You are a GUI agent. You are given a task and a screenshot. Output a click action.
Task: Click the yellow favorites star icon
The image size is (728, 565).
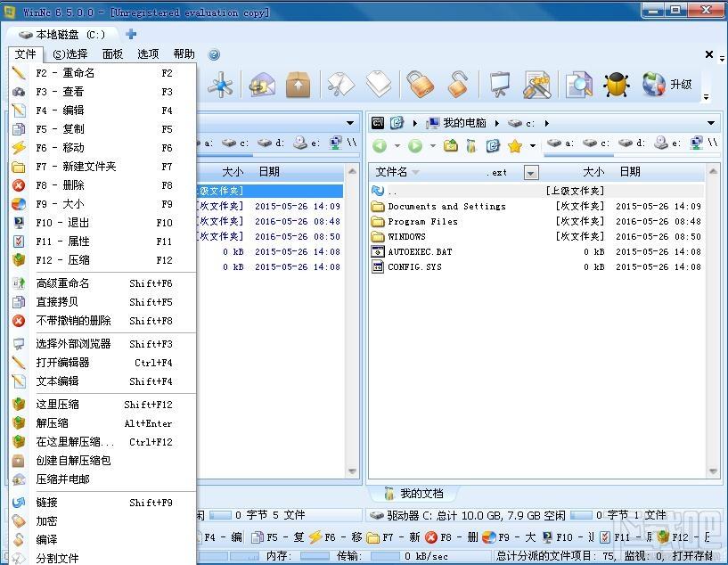515,146
